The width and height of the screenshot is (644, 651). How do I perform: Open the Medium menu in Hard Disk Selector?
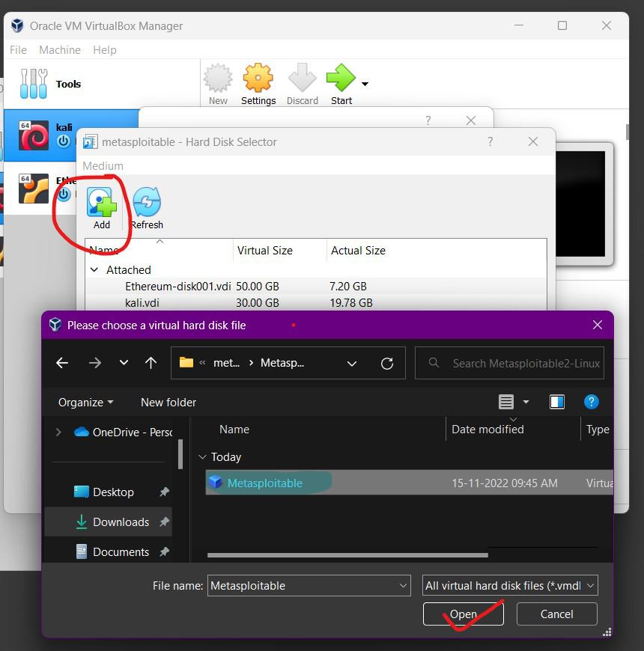pos(103,165)
